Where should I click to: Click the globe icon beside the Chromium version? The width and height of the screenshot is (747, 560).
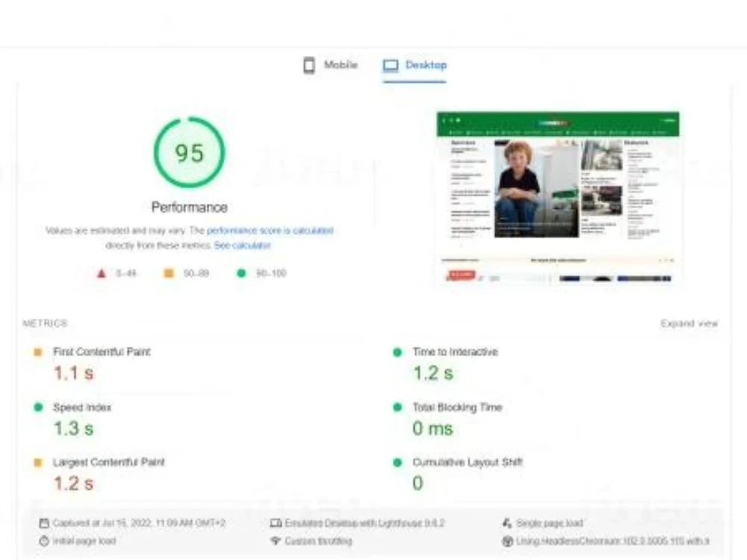[508, 540]
